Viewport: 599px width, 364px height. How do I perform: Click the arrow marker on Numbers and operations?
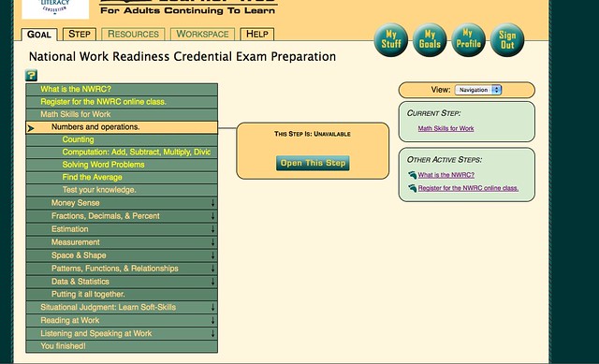click(31, 128)
